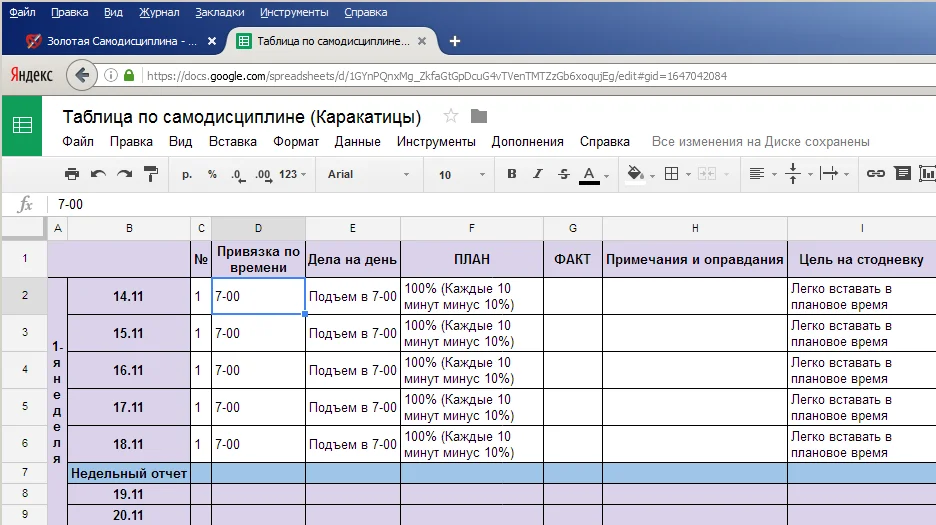The height and width of the screenshot is (525, 936).
Task: Expand the 123 number format dropdown
Action: click(x=293, y=174)
